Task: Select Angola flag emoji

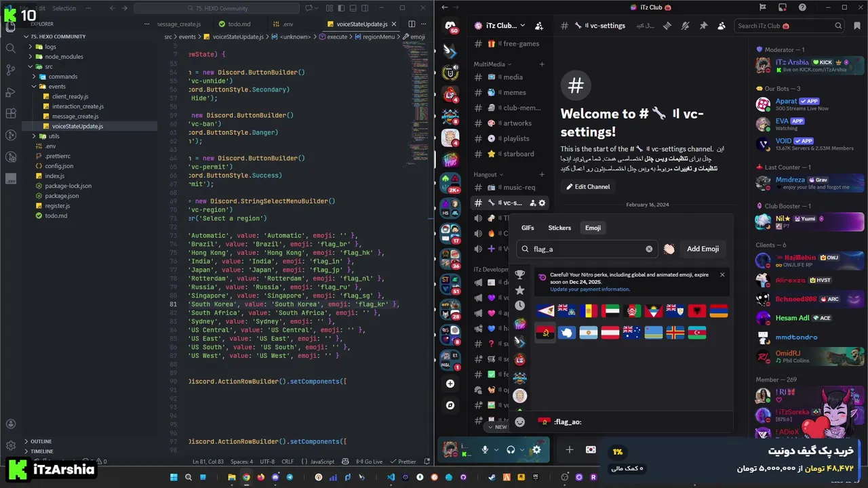Action: 545,333
